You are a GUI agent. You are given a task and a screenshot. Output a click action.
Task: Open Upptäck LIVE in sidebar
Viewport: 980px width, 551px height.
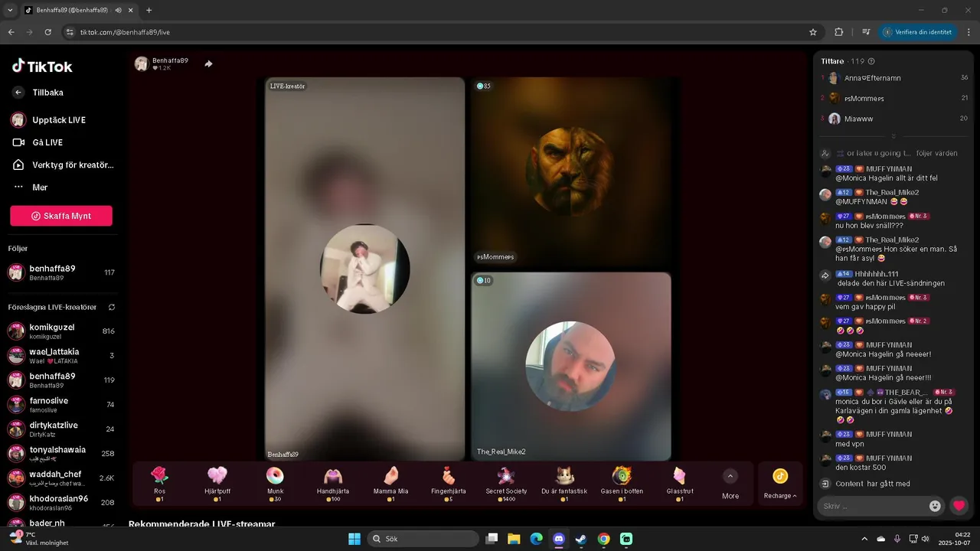pyautogui.click(x=59, y=120)
